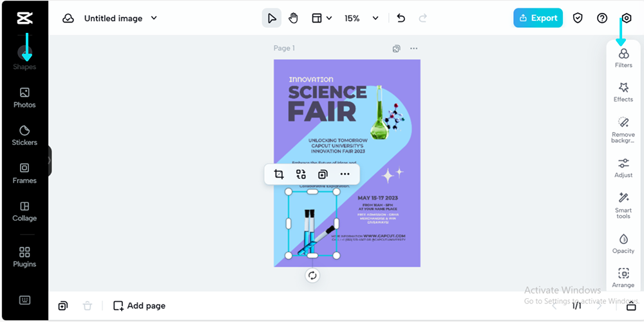Open the settings hexagon icon
This screenshot has width=644, height=322.
tap(627, 18)
